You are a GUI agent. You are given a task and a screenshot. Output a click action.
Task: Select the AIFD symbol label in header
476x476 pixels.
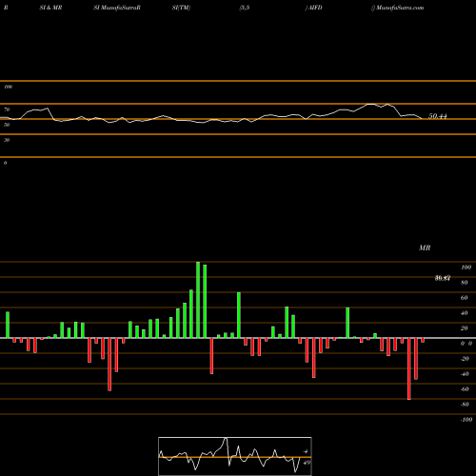[x=315, y=8]
